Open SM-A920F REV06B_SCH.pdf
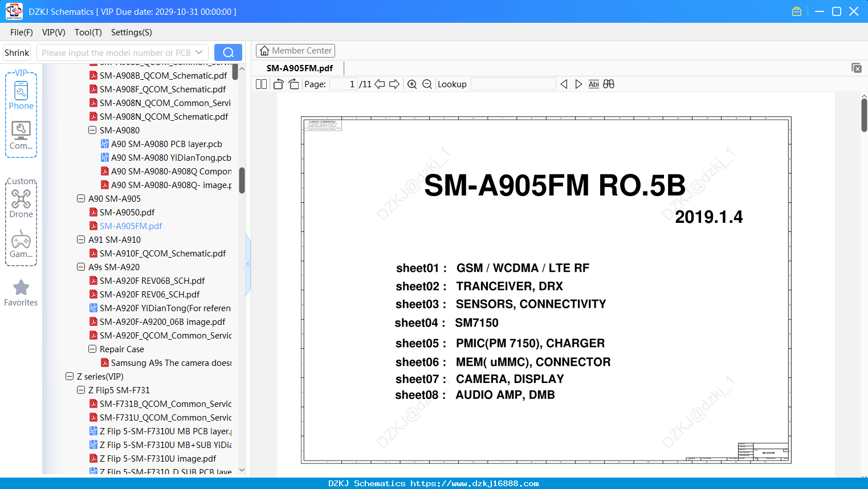868x489 pixels. pyautogui.click(x=152, y=280)
